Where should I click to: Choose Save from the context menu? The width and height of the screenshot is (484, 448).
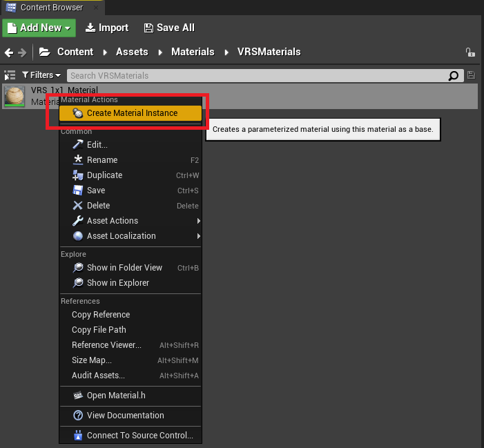tap(130, 190)
